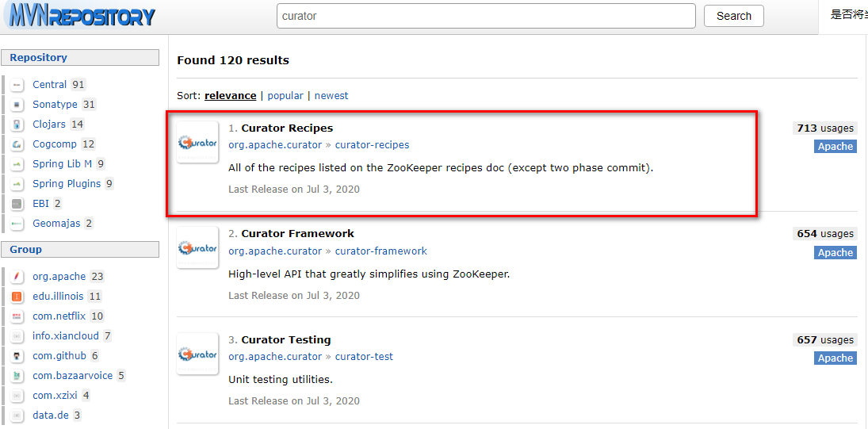868x429 pixels.
Task: Open the curator-test artifact link
Action: [365, 357]
